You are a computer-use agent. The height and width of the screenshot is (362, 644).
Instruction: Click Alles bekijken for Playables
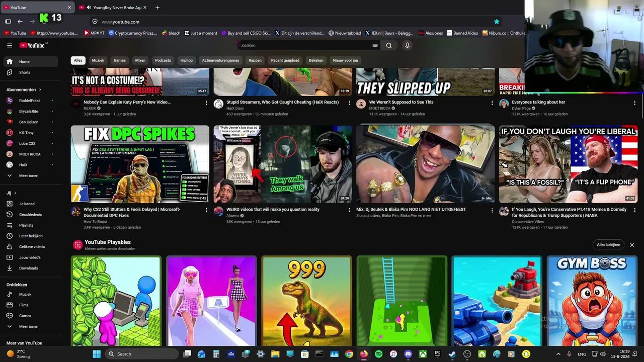click(609, 245)
